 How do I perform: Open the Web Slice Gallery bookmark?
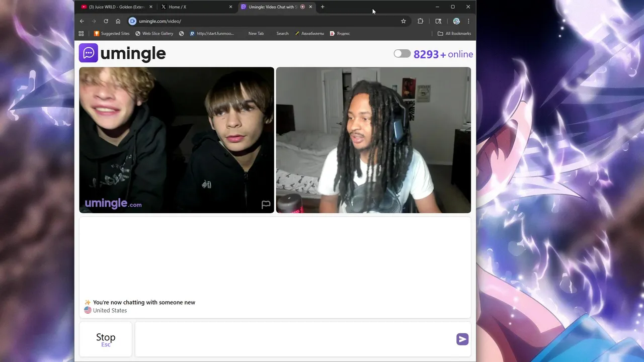tap(154, 34)
